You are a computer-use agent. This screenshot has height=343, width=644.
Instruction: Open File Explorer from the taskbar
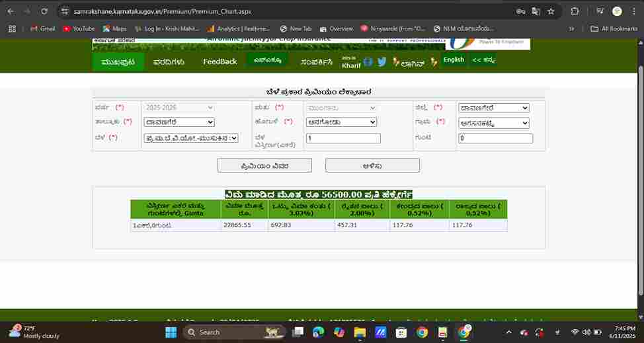tap(360, 332)
